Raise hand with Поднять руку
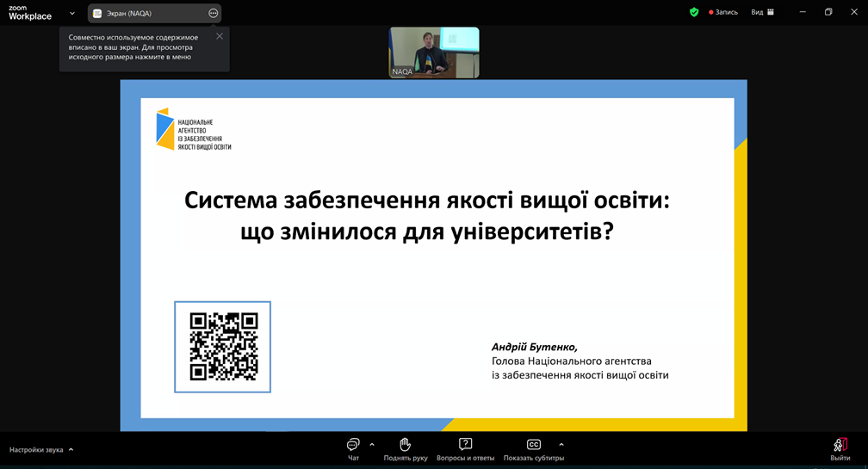This screenshot has height=469, width=868. tap(406, 449)
